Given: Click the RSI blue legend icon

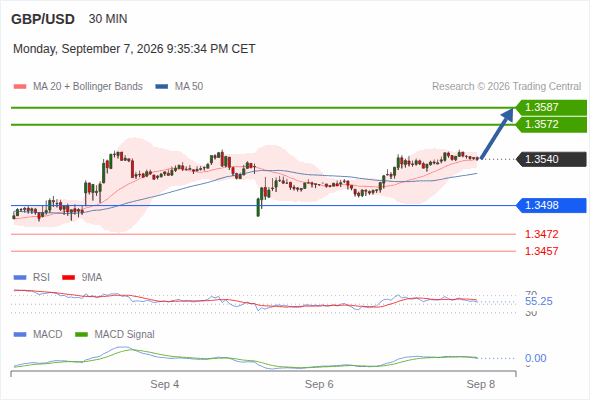Looking at the screenshot, I should pyautogui.click(x=20, y=278).
